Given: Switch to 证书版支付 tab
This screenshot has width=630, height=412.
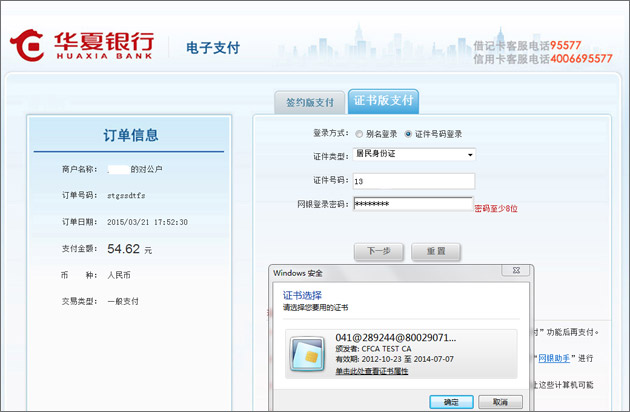Looking at the screenshot, I should [383, 101].
